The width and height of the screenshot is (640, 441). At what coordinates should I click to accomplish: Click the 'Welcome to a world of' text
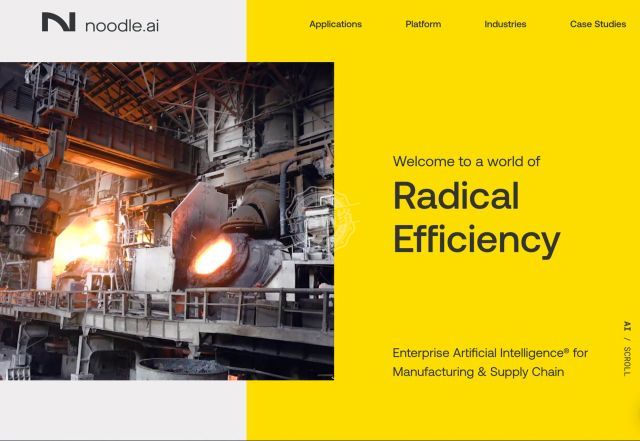point(466,161)
